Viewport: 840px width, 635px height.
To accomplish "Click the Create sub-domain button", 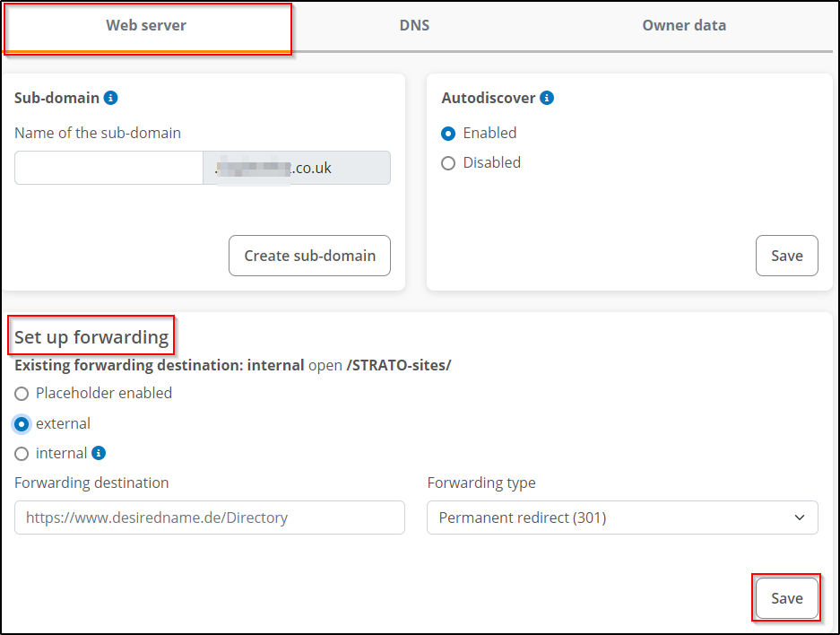I will pos(309,256).
